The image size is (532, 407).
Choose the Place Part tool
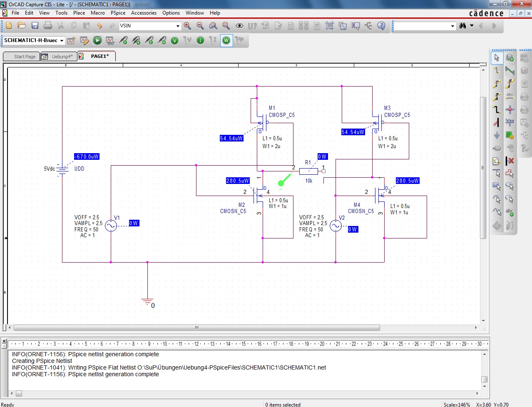click(x=510, y=58)
